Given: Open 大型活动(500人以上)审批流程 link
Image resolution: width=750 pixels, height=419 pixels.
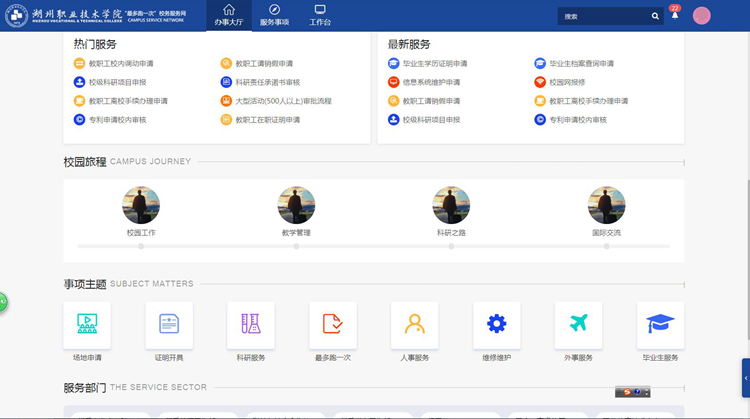Looking at the screenshot, I should [283, 101].
